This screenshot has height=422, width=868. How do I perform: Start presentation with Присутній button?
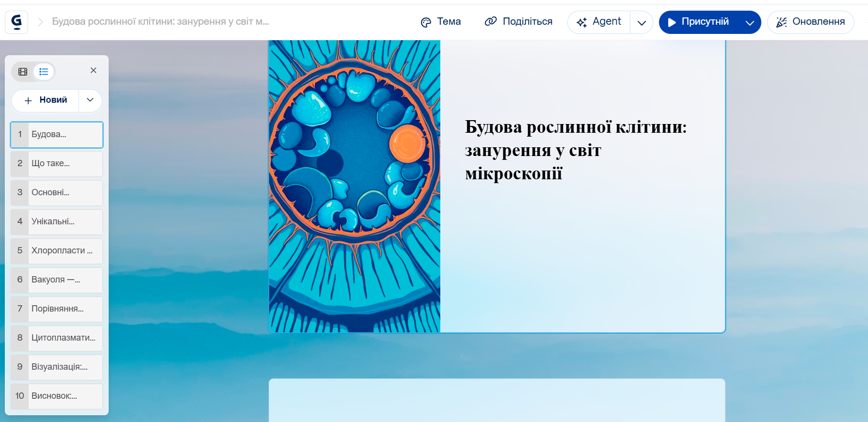pos(698,22)
